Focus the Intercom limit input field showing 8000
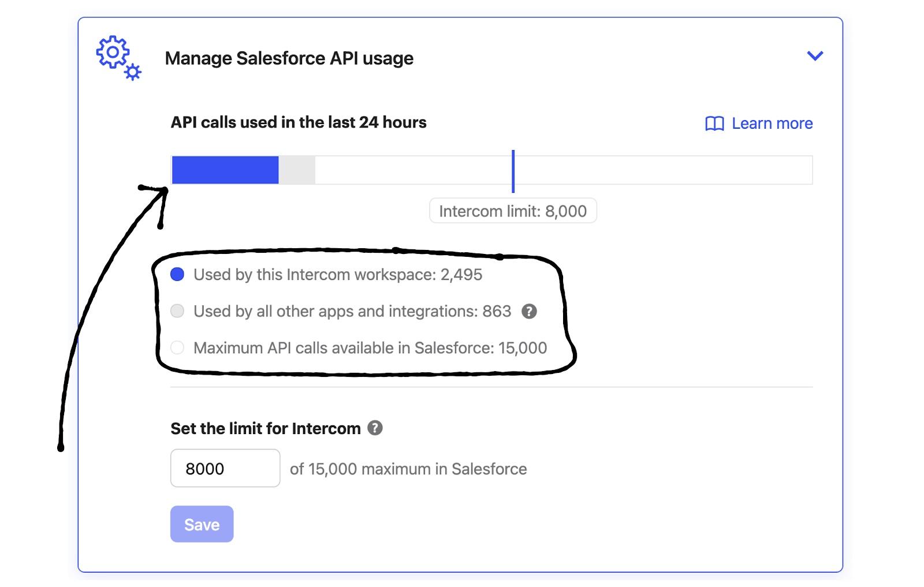924x587 pixels. [225, 468]
